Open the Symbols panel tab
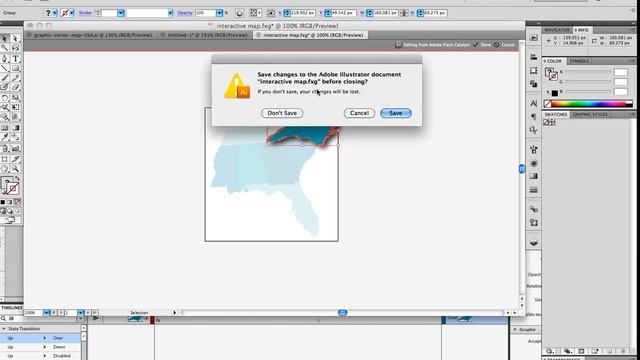Viewport: 640px width, 360px height. pyautogui.click(x=579, y=61)
